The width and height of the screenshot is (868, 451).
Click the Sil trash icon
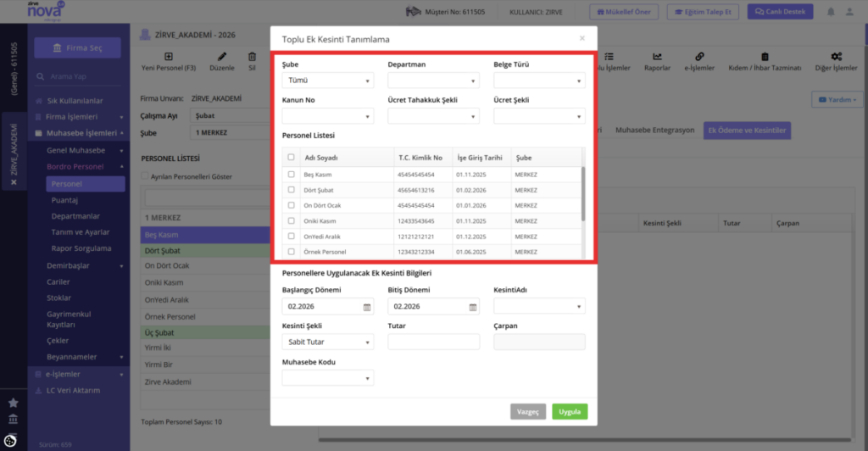pyautogui.click(x=252, y=57)
